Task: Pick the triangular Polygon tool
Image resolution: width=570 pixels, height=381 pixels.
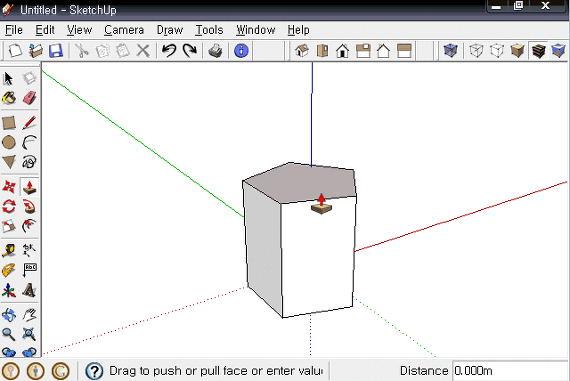Action: (9, 162)
